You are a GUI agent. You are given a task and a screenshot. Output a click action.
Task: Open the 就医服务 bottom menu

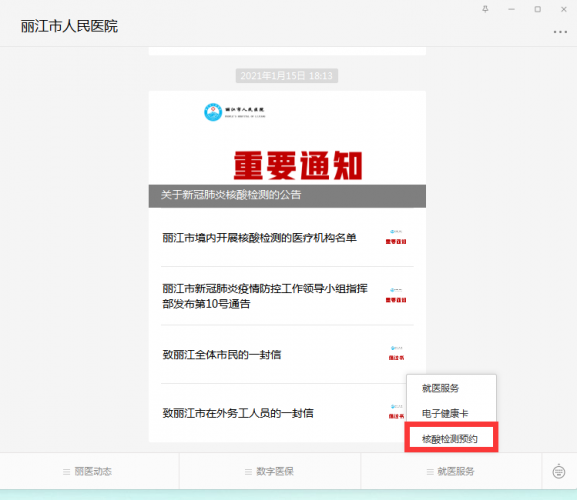(451, 471)
